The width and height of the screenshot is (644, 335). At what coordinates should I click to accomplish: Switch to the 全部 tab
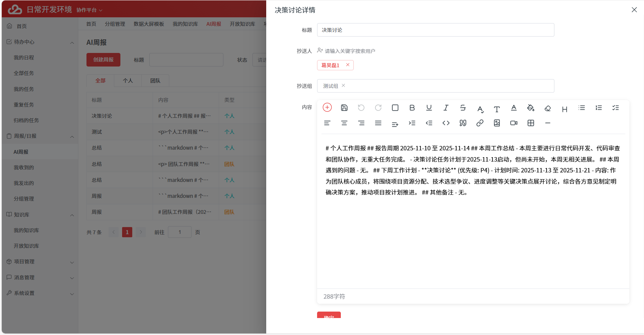100,80
